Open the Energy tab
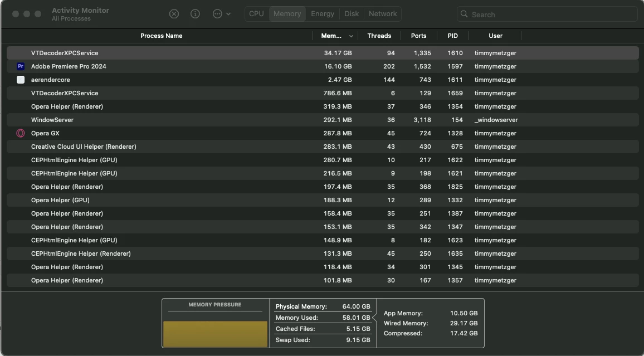644x356 pixels. click(323, 13)
